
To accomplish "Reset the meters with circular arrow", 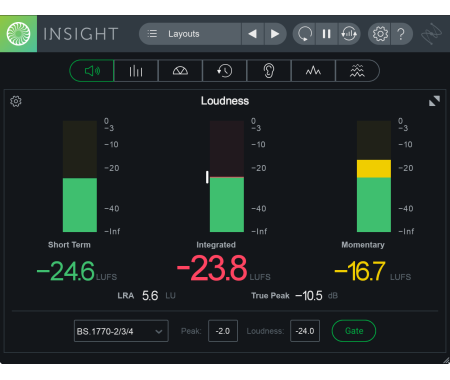I will point(304,34).
